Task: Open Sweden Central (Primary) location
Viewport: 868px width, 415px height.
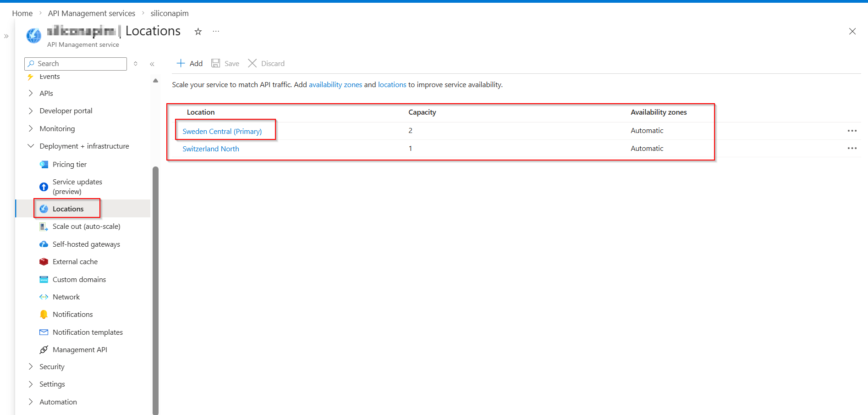Action: pos(222,131)
